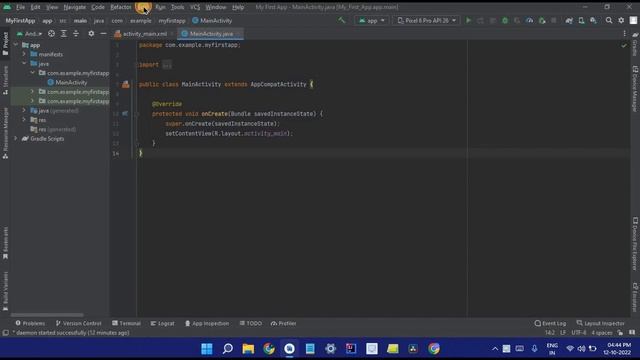The height and width of the screenshot is (360, 640).
Task: Sync project with Gradle files icon
Action: [569, 20]
